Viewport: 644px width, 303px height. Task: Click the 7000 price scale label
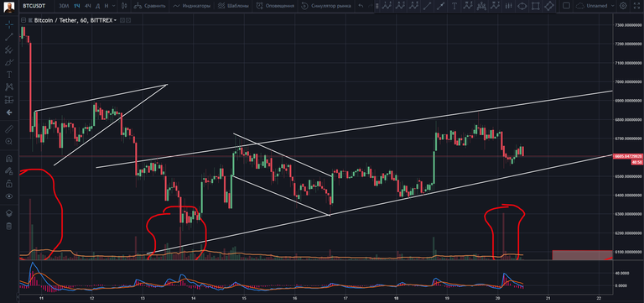click(x=628, y=82)
